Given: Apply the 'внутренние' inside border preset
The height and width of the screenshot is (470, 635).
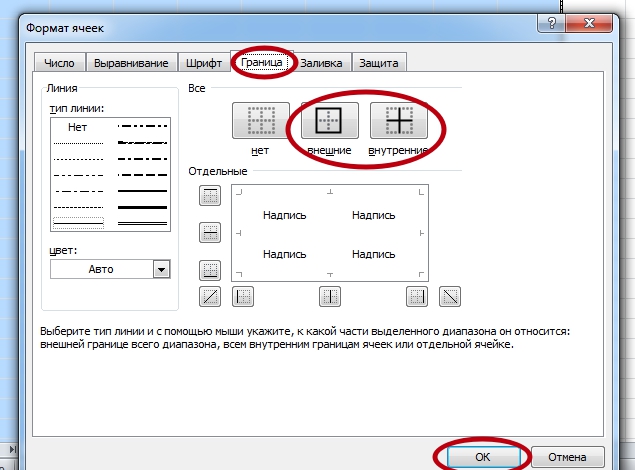Looking at the screenshot, I should [x=399, y=120].
